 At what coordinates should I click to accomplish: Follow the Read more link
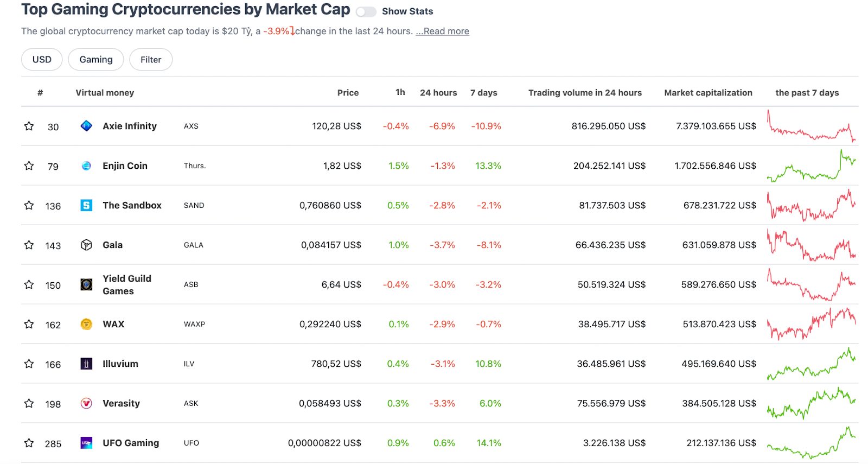(x=443, y=31)
